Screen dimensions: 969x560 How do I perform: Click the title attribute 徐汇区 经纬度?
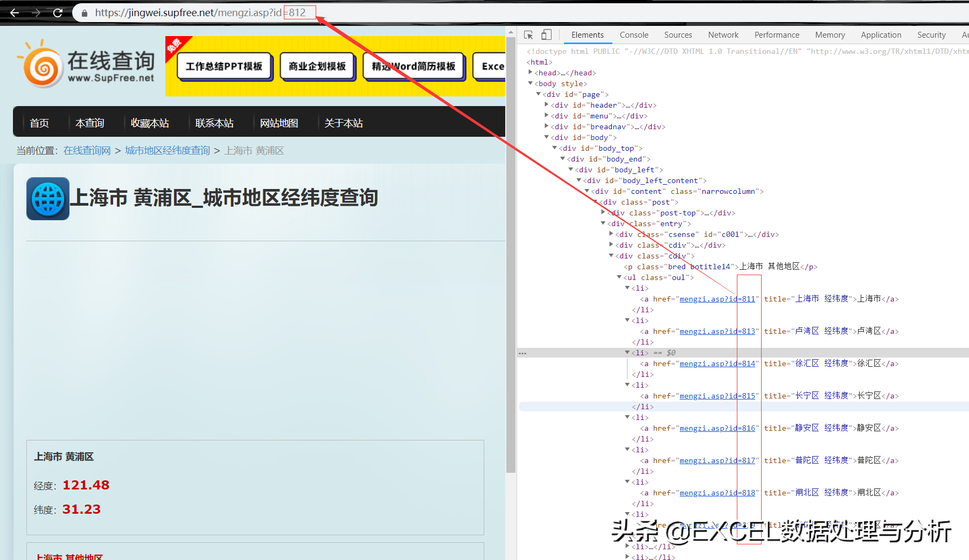822,363
